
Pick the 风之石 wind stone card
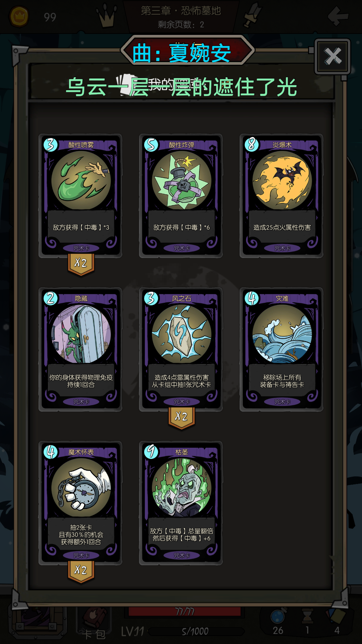coord(181,350)
